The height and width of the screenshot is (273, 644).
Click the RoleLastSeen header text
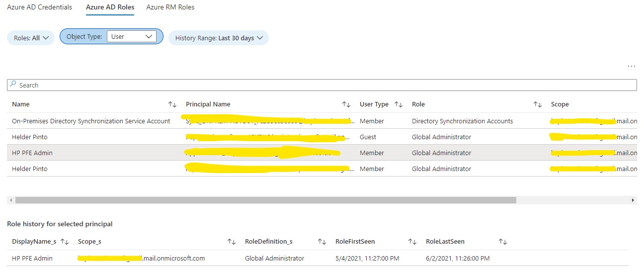point(445,242)
